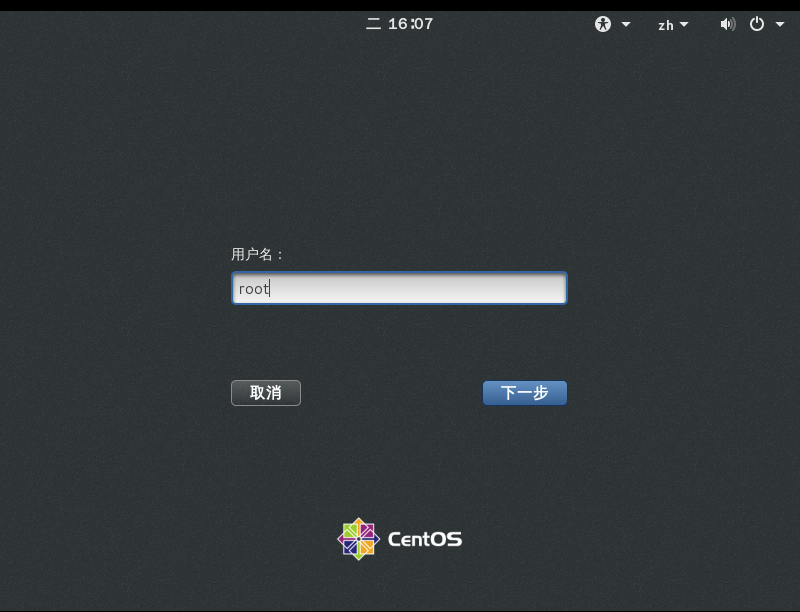800x612 pixels.
Task: Open the accessibility menu icon
Action: point(603,24)
